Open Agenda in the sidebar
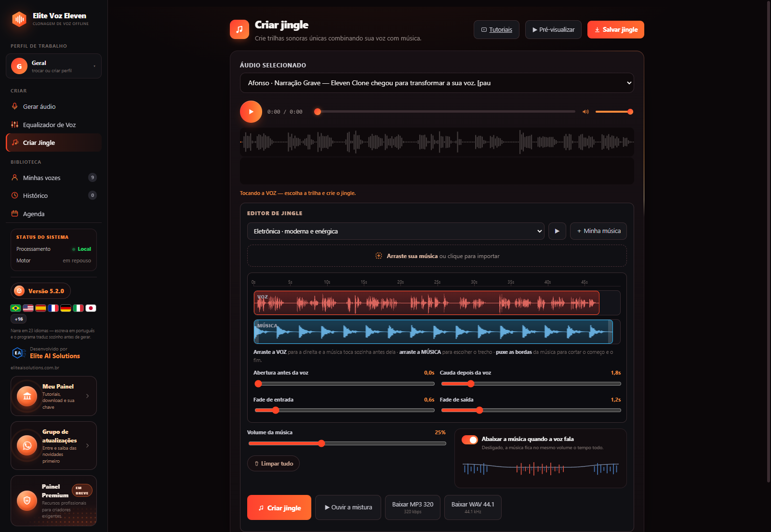Viewport: 771px width, 532px height. point(53,214)
